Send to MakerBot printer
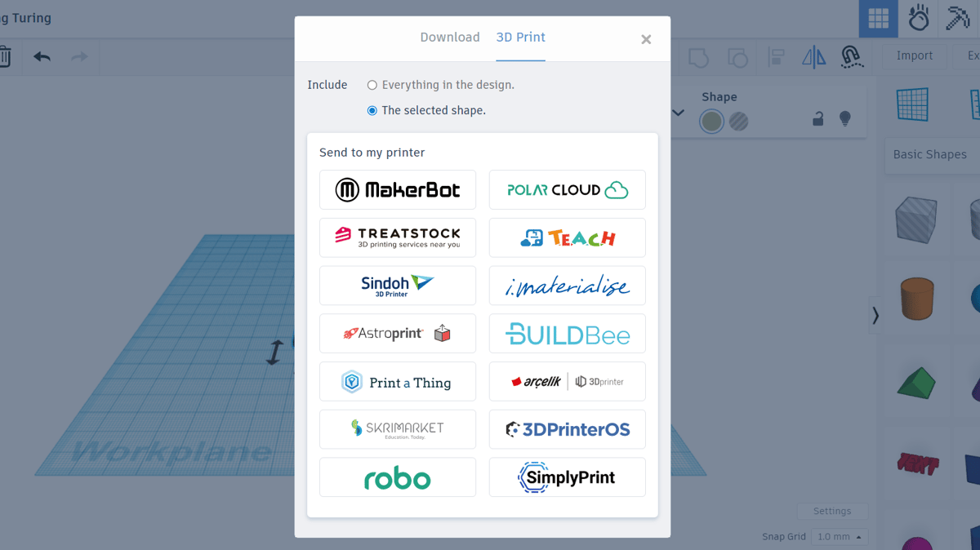 pyautogui.click(x=398, y=190)
